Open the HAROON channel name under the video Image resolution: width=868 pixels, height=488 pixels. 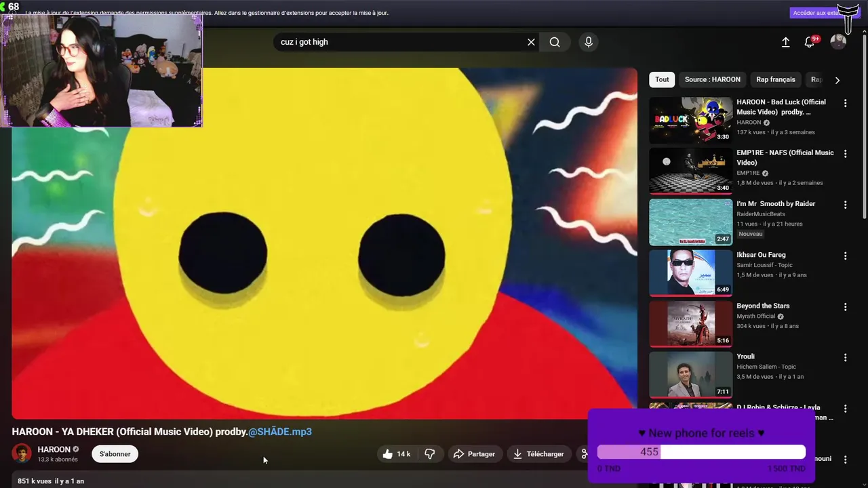[54, 449]
